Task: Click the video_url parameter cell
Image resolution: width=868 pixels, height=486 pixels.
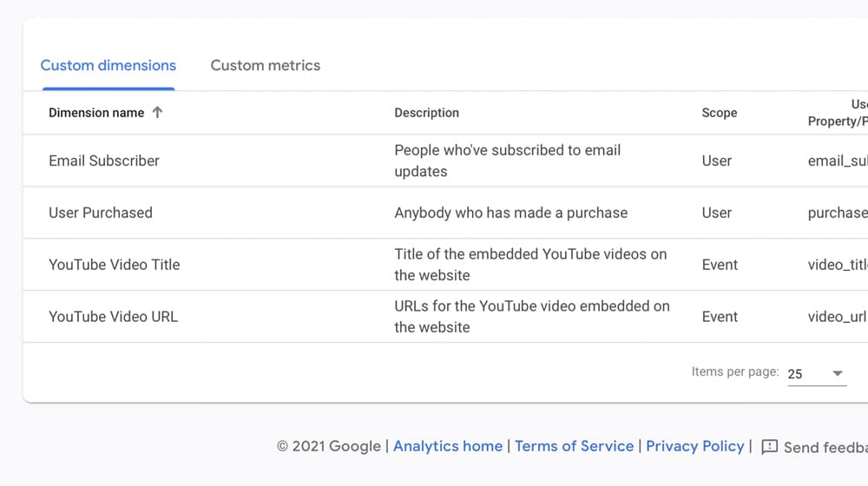Action: (837, 317)
